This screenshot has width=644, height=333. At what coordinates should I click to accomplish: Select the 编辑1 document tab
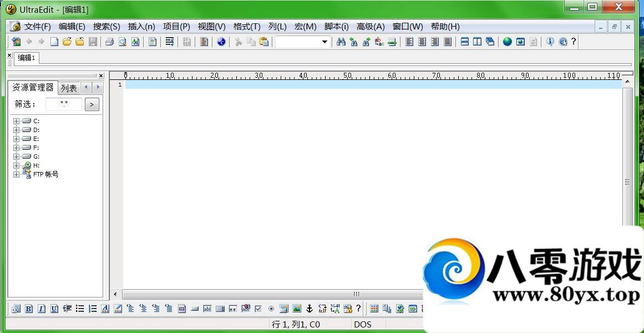pos(27,58)
